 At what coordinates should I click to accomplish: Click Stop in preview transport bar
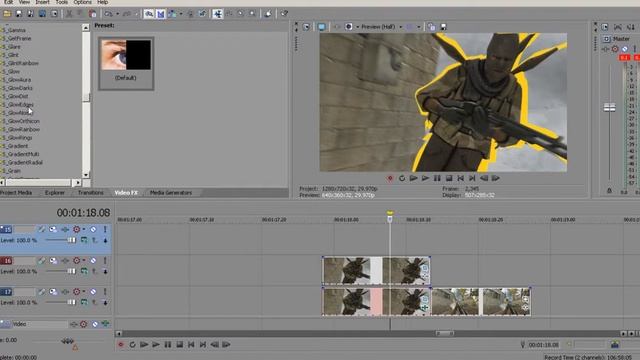[449, 178]
